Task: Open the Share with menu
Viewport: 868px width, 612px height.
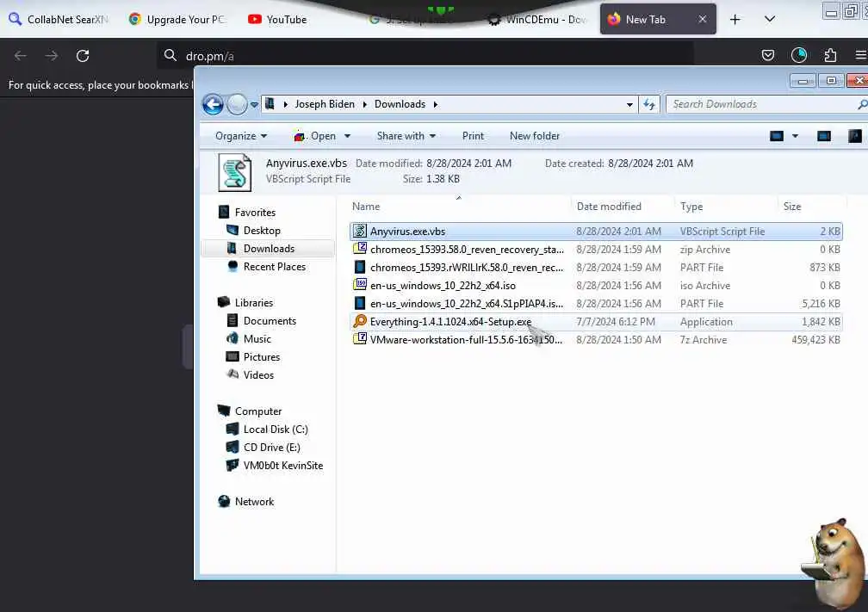Action: point(406,136)
